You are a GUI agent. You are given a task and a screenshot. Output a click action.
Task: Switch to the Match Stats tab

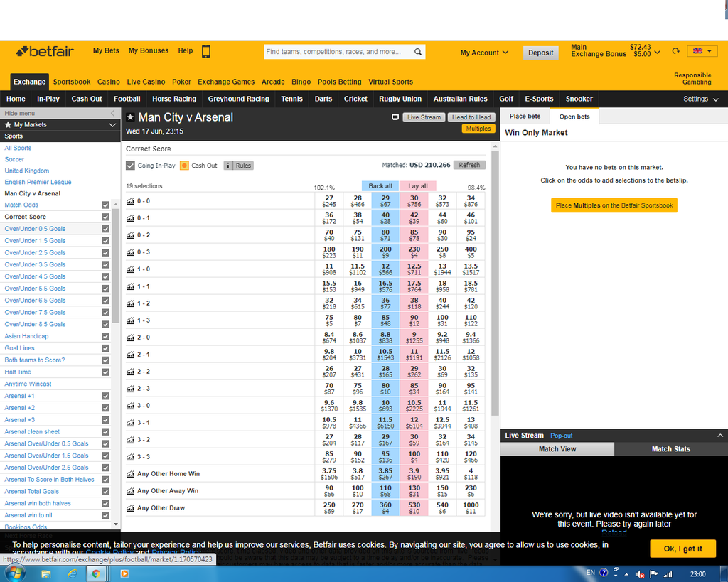tap(671, 449)
